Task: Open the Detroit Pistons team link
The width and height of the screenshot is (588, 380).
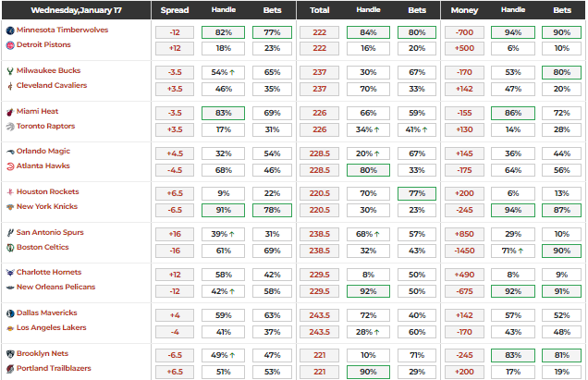Action: tap(43, 45)
